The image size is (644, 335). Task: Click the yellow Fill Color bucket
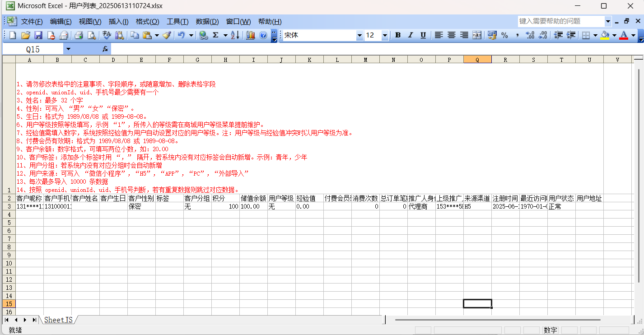pyautogui.click(x=605, y=35)
